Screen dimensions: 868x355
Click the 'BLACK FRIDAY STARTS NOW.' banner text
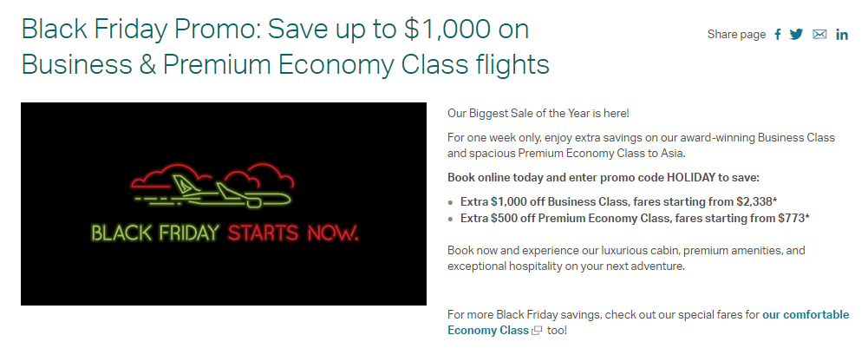point(224,233)
